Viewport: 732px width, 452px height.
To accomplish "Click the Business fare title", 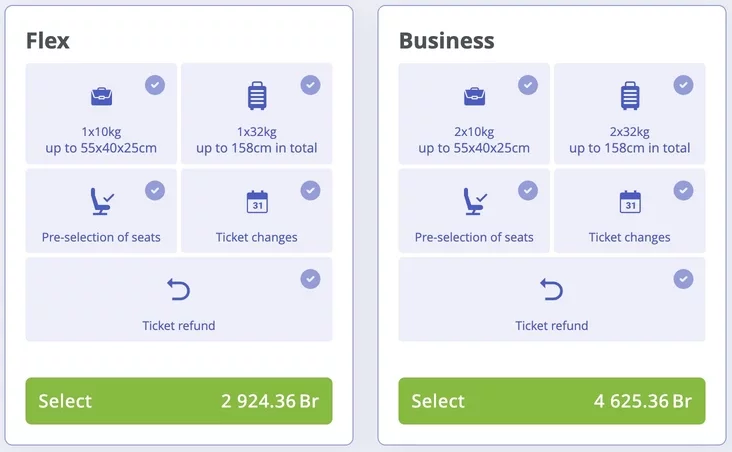I will (x=446, y=41).
